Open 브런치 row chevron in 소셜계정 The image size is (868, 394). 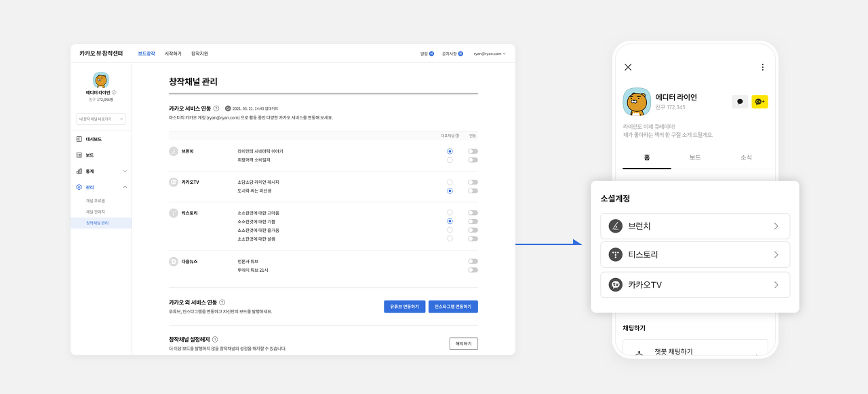tap(776, 226)
